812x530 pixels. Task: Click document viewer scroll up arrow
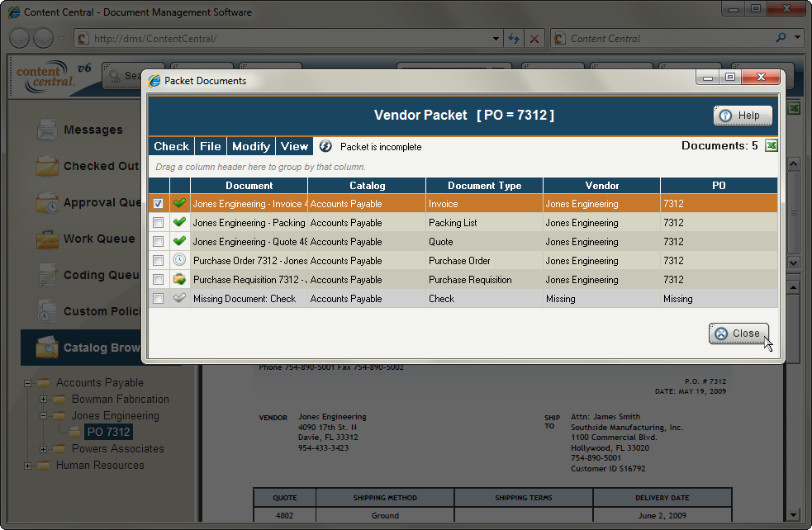793,286
